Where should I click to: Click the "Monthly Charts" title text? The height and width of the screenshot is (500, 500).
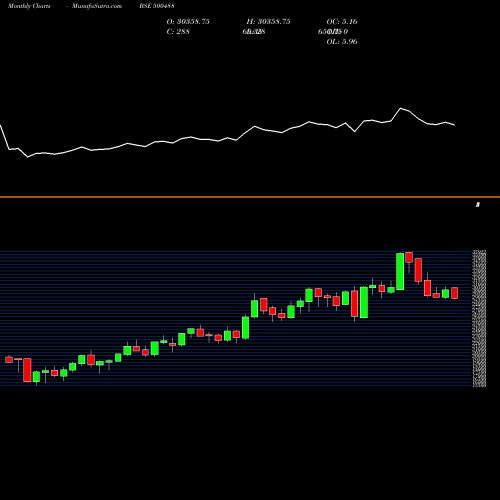29,6
